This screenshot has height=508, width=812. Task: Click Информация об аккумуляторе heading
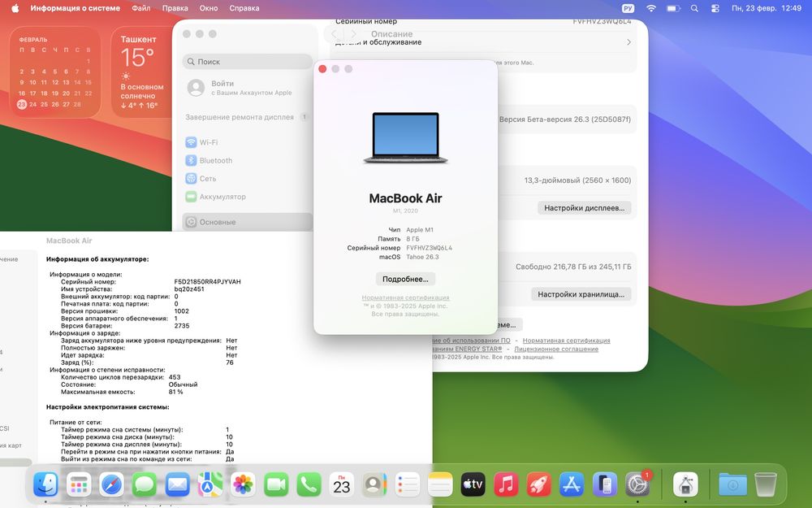click(x=97, y=259)
